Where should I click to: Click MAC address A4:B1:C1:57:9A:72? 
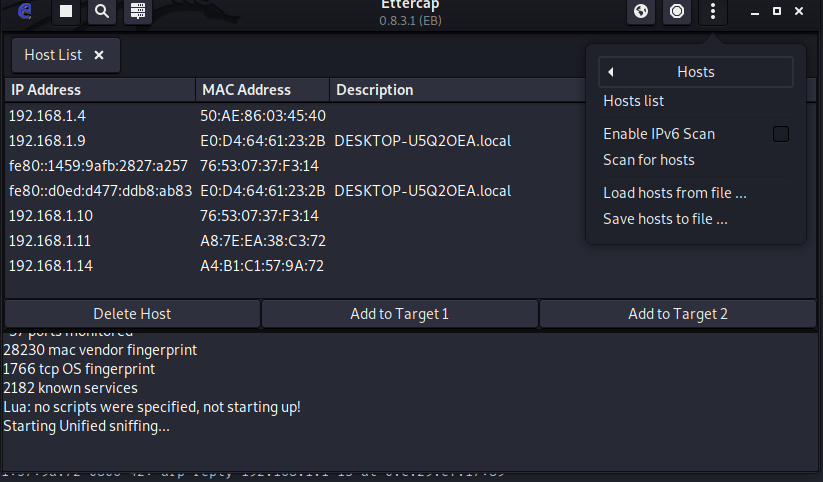(x=262, y=266)
